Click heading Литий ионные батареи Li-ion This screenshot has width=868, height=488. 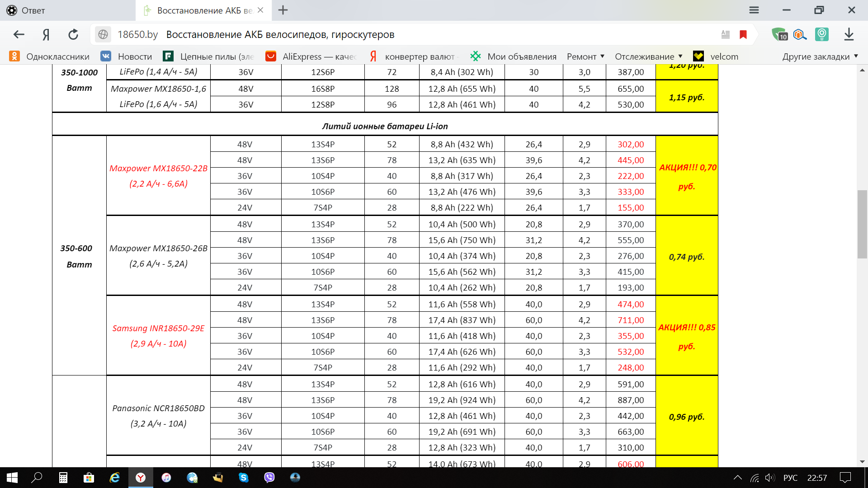[x=385, y=126]
